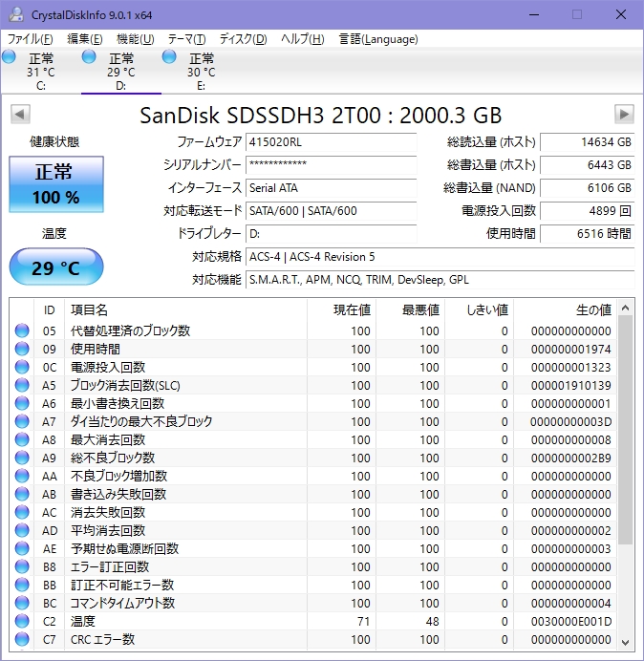
Task: Click raw value 0030000E001D in 温度 row
Action: pyautogui.click(x=570, y=622)
